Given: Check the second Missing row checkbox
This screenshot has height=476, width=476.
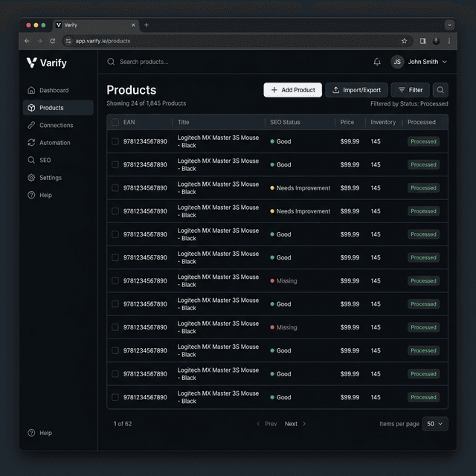Looking at the screenshot, I should 115,327.
